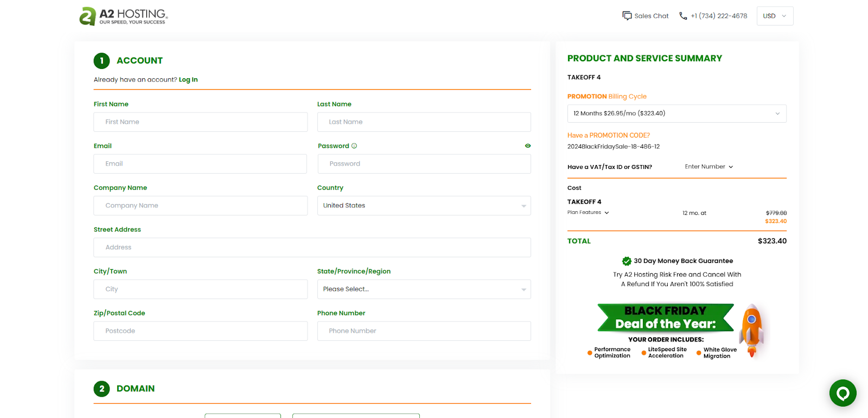Image resolution: width=868 pixels, height=418 pixels.
Task: Open the Billing Cycle dropdown
Action: pyautogui.click(x=676, y=113)
